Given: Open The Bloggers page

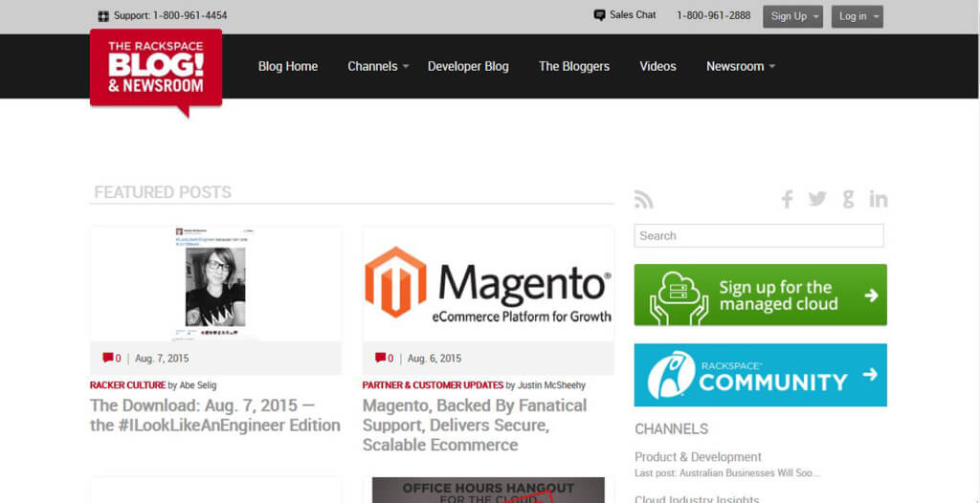Looking at the screenshot, I should 574,66.
